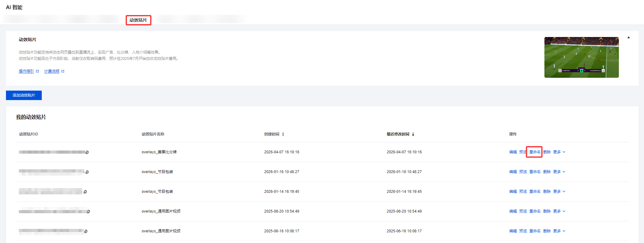Open the football match preview thumbnail
Image resolution: width=644 pixels, height=243 pixels.
tap(581, 57)
